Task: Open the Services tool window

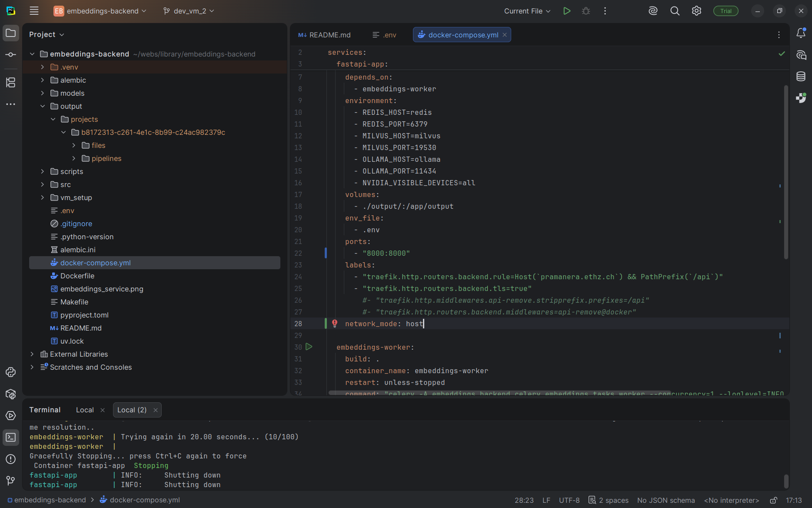Action: tap(11, 416)
